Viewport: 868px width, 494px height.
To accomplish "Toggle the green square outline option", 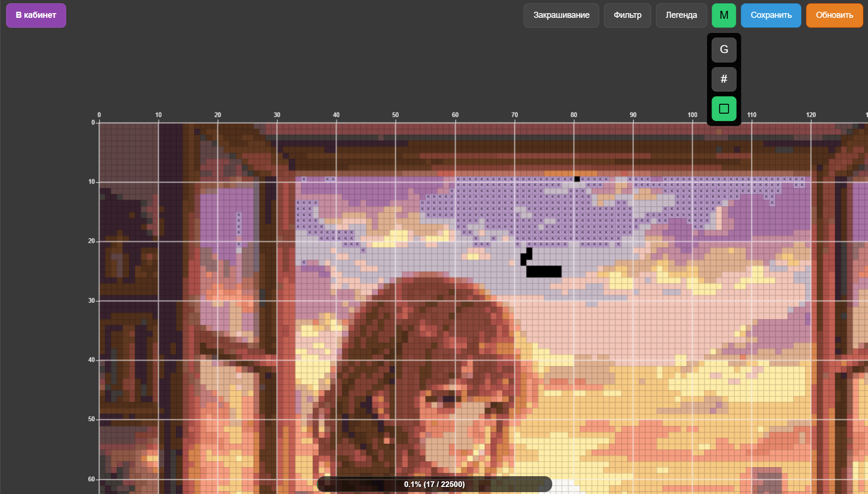I will [724, 108].
